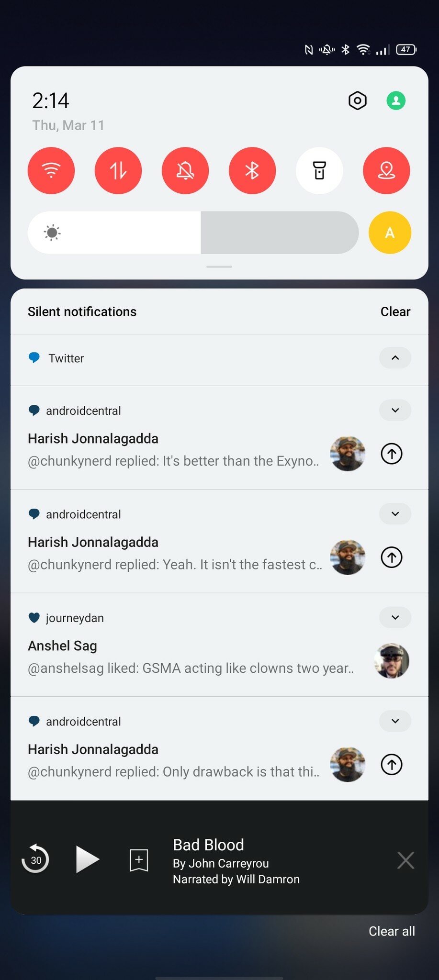
Task: Rewind audiobook 30 seconds
Action: 35,859
